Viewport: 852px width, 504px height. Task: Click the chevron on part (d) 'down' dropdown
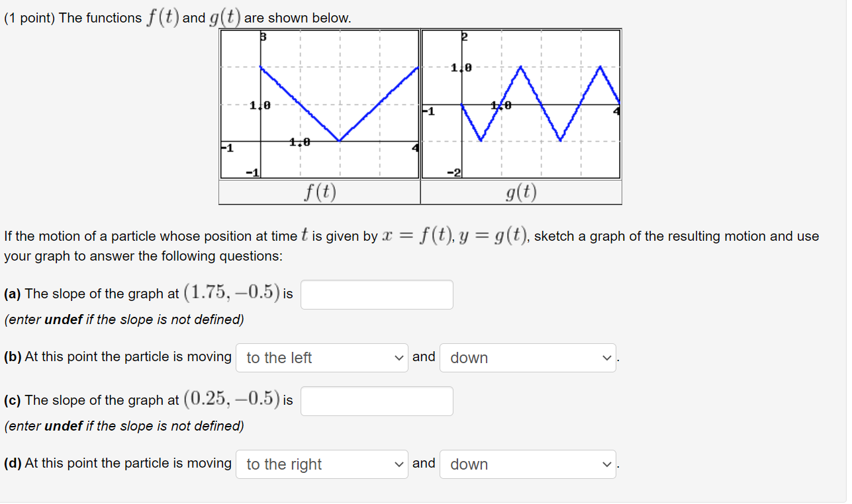(606, 464)
